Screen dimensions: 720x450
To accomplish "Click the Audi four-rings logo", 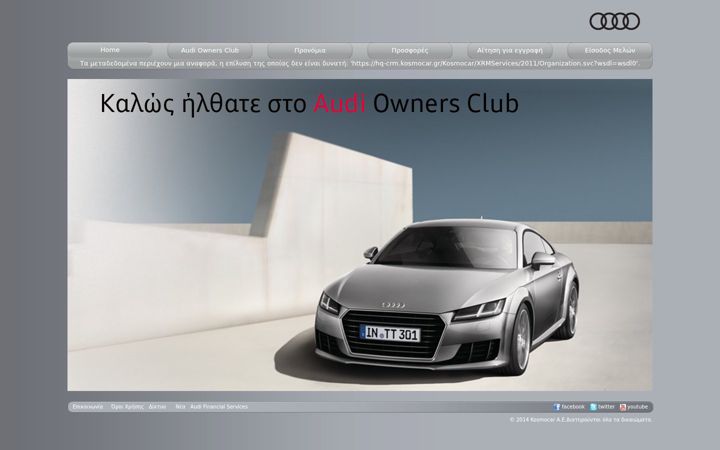I will [614, 21].
